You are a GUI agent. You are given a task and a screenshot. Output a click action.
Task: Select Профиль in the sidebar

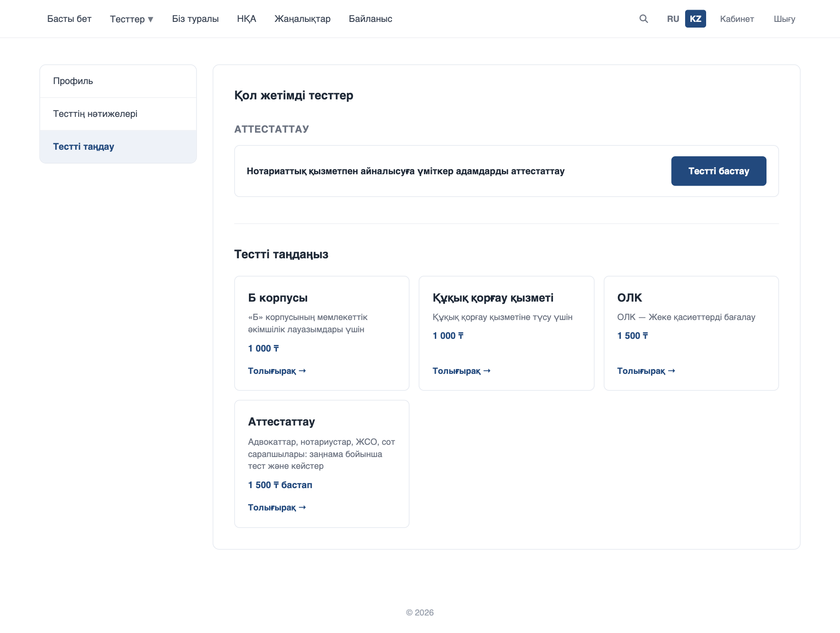(118, 81)
